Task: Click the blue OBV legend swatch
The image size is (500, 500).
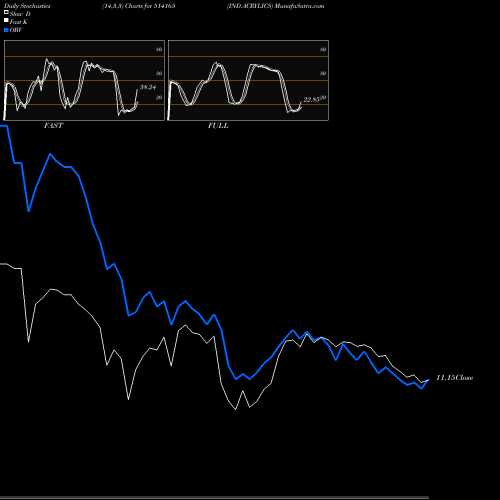Action: (x=6, y=30)
